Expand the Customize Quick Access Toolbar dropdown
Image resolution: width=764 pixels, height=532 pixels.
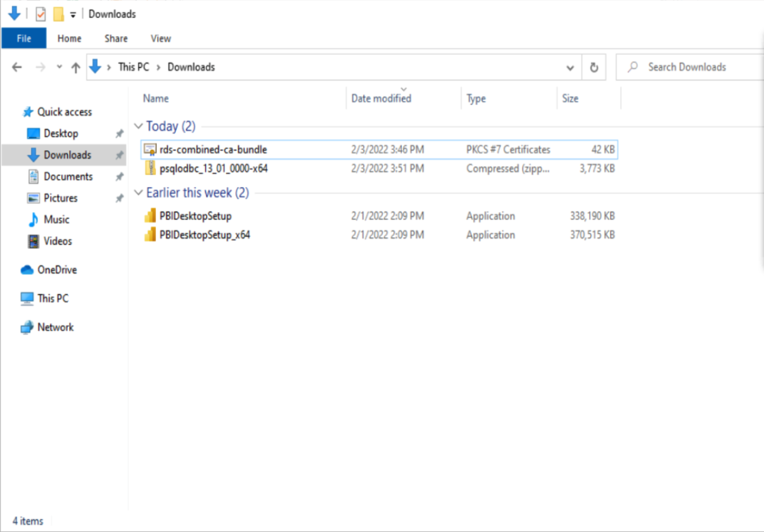[73, 14]
